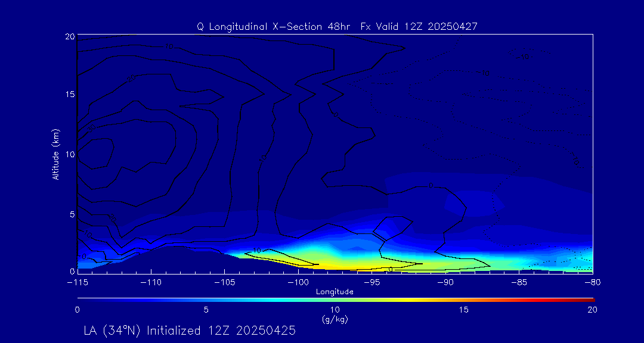Viewport: 644px width, 343px height.
Task: Click the 15 km altitude tick label
Action: [x=69, y=95]
